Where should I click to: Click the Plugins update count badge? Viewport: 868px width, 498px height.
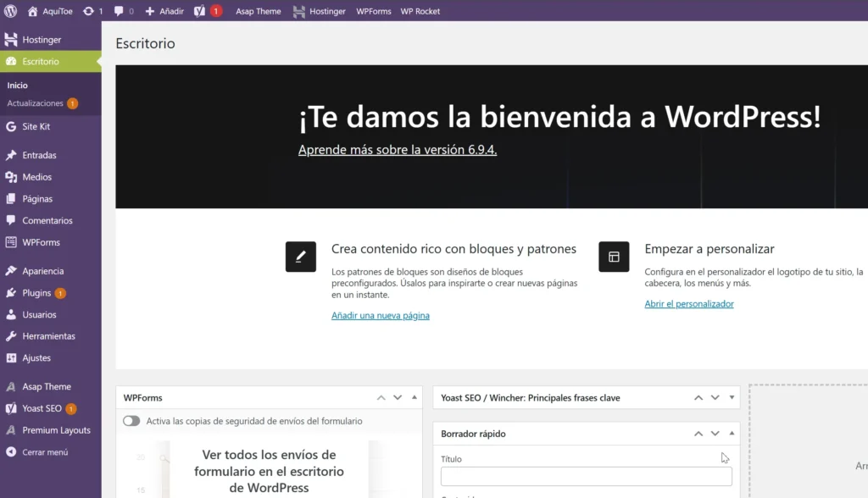click(60, 293)
